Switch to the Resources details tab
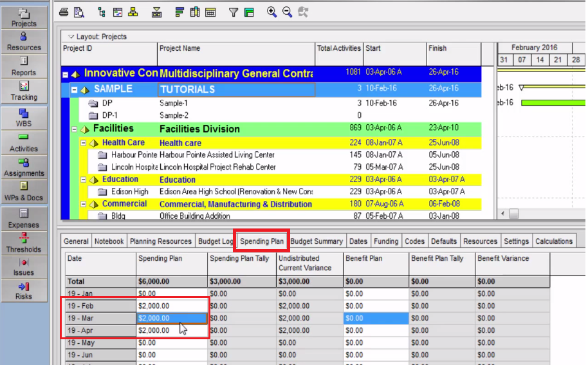 pos(481,241)
